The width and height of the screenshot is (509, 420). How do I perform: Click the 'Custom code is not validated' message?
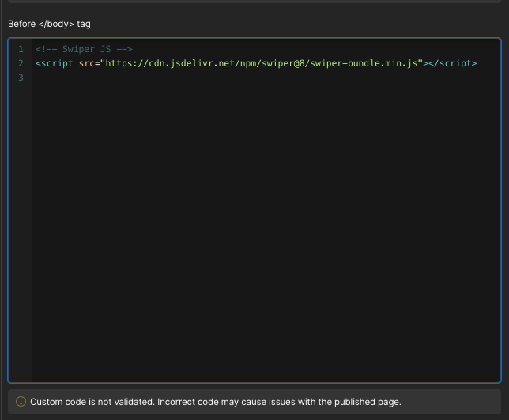click(216, 402)
